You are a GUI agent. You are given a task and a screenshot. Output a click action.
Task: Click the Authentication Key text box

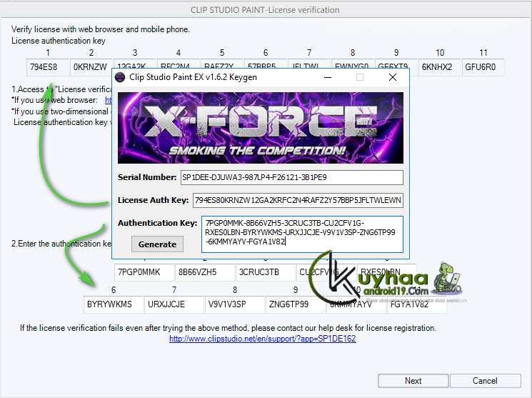click(x=302, y=234)
